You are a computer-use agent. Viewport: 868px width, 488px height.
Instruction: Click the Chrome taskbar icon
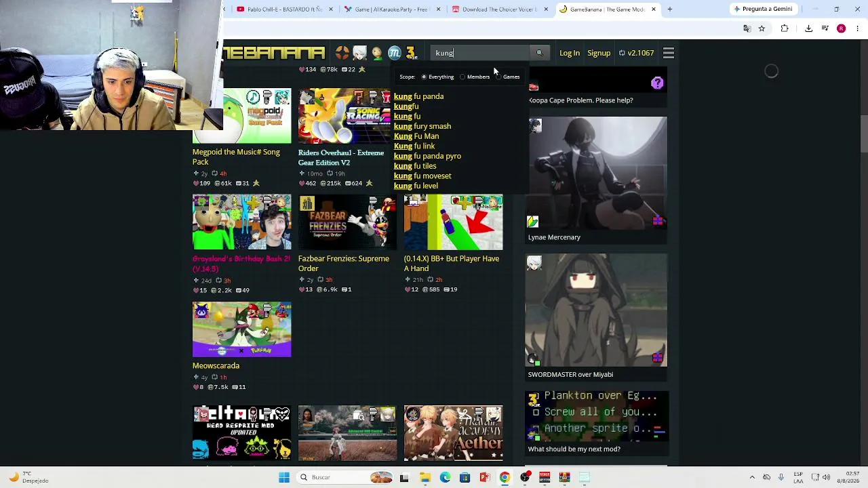click(505, 477)
